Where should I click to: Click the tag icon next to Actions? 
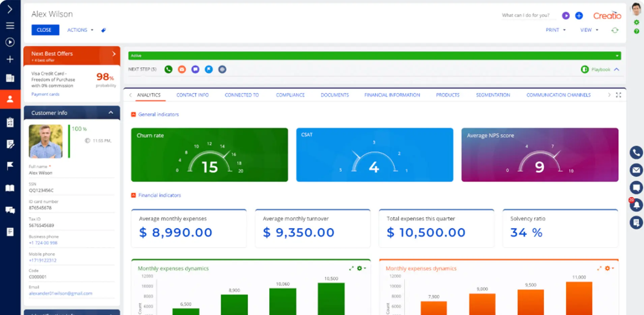104,30
